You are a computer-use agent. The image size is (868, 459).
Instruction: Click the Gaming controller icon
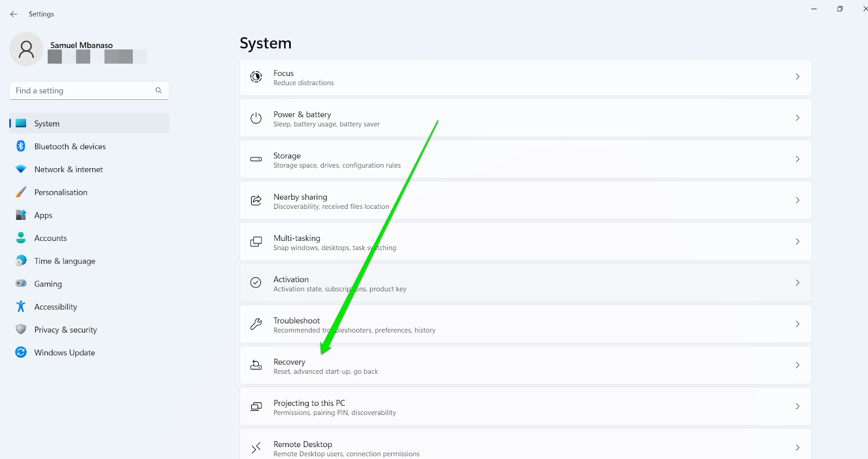21,283
